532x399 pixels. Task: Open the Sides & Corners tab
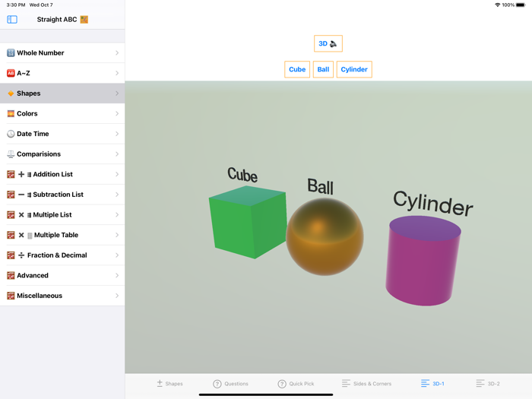(366, 384)
